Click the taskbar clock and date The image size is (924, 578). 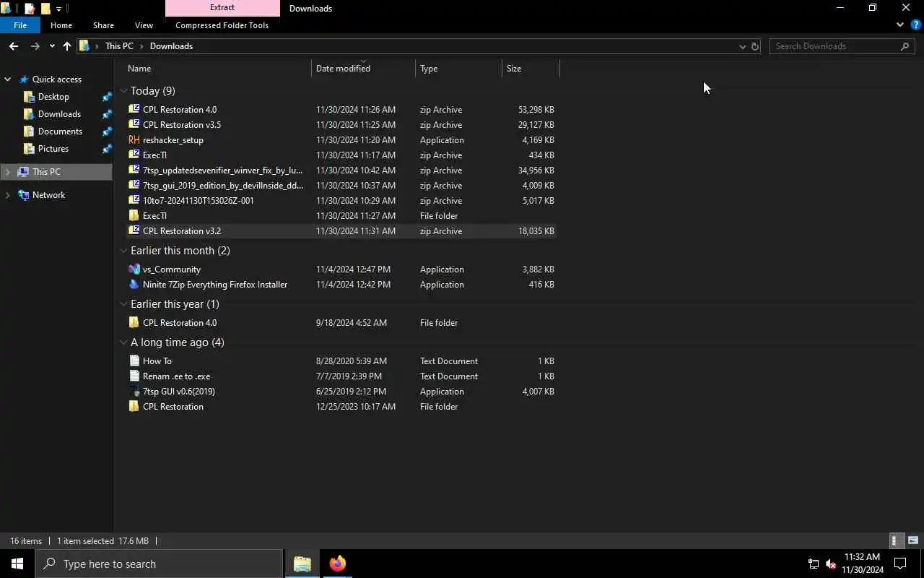pos(863,564)
